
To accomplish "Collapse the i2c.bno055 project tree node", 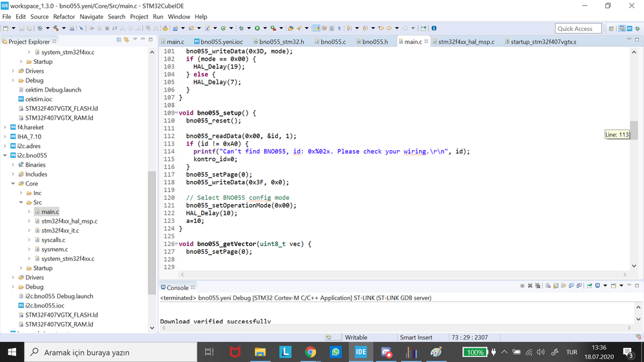I will 5,155.
